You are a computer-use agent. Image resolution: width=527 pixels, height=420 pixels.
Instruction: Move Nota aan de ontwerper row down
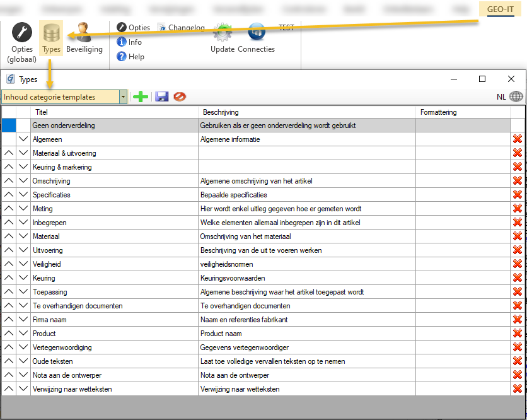(x=23, y=375)
